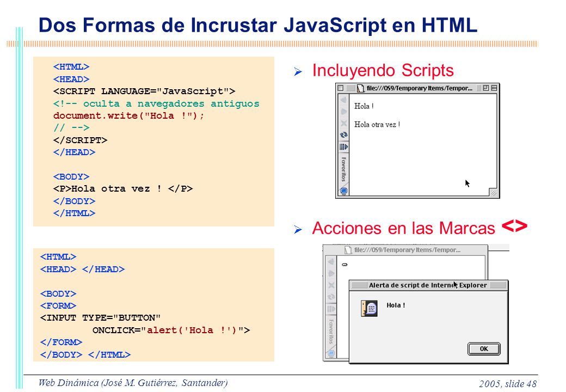566x392 pixels.
Task: Open the dimmed Favoritos tab in the browser behind the alert
Action: pyautogui.click(x=331, y=331)
